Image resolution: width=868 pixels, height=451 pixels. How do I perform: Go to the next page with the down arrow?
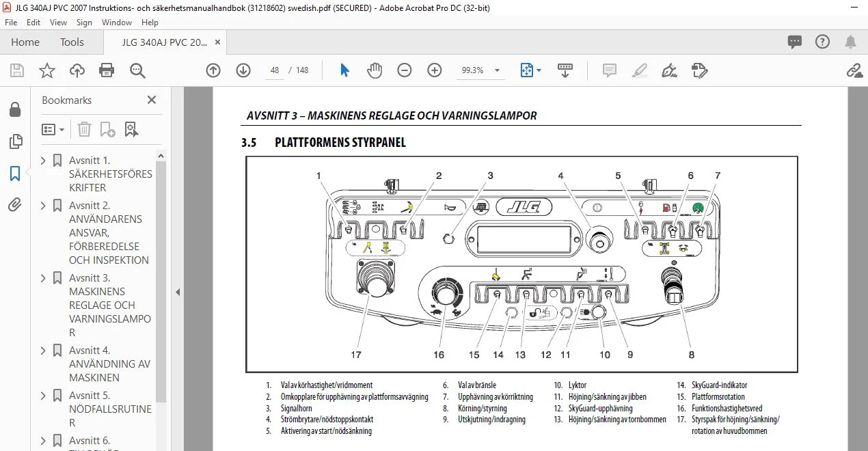tap(243, 70)
